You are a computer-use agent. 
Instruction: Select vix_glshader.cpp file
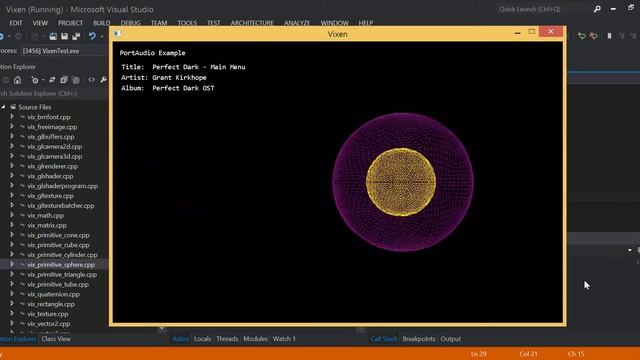[x=50, y=176]
